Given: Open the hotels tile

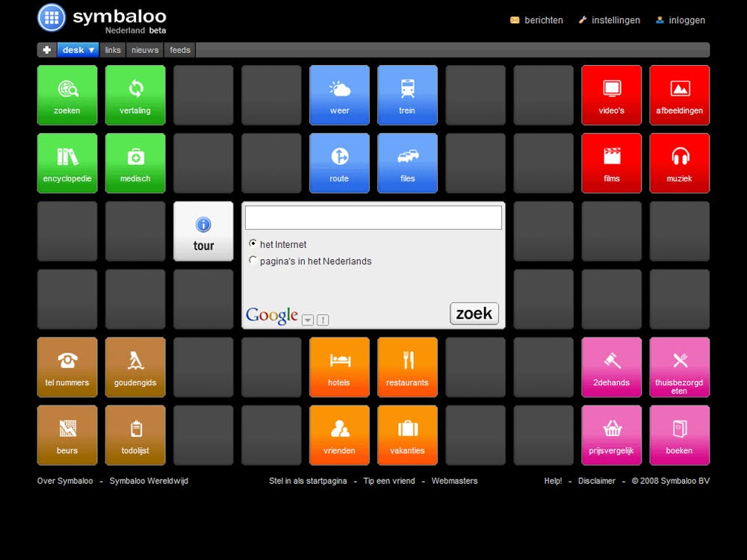Looking at the screenshot, I should pos(339,367).
